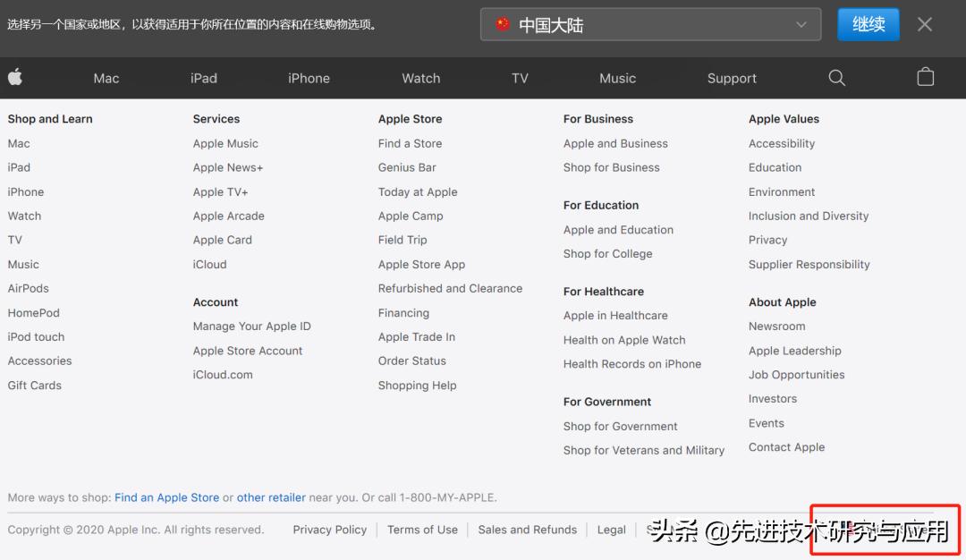Viewport: 966px width, 560px height.
Task: Open Shop for Business link
Action: coord(611,167)
